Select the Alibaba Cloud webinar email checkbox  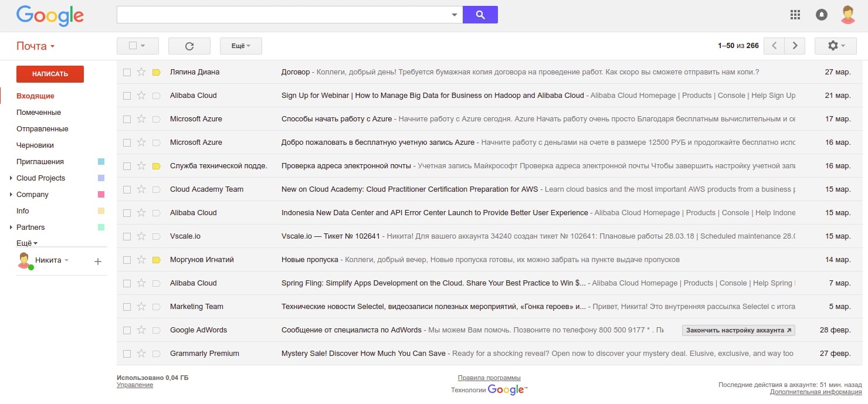[127, 96]
